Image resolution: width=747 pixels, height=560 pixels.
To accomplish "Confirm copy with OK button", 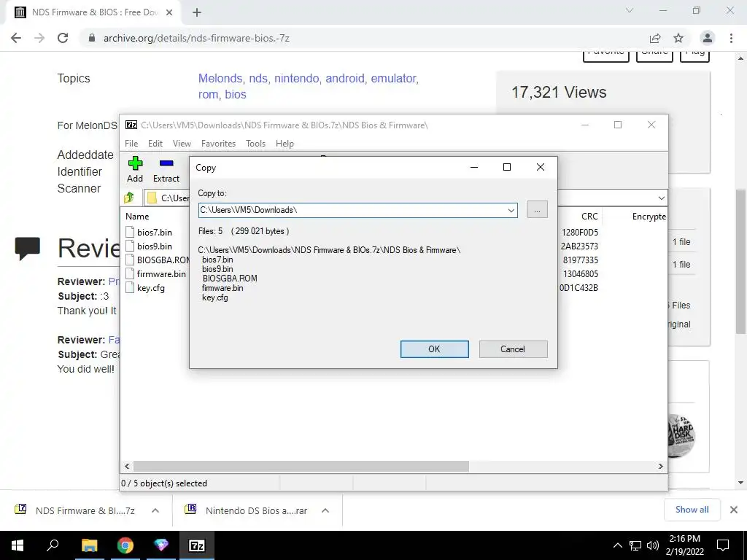I will point(435,349).
